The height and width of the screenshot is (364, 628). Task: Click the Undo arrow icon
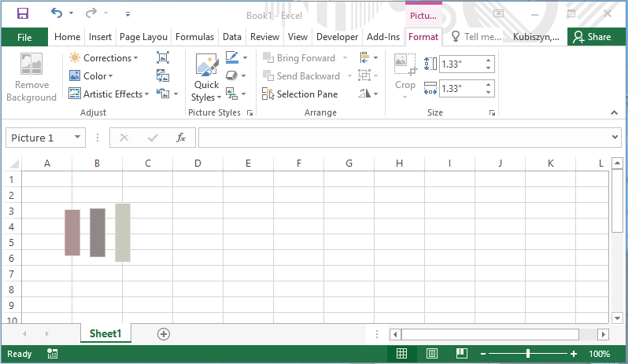coord(57,13)
